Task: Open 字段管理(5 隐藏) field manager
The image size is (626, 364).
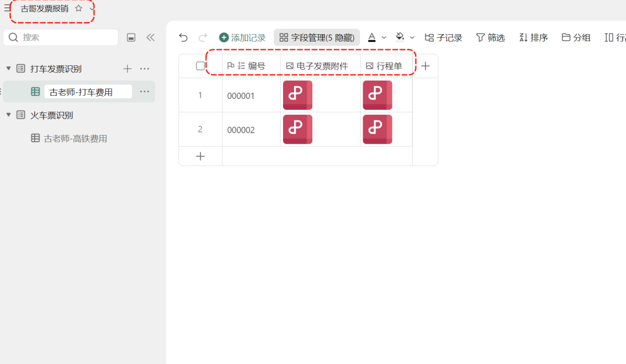Action: tap(317, 37)
